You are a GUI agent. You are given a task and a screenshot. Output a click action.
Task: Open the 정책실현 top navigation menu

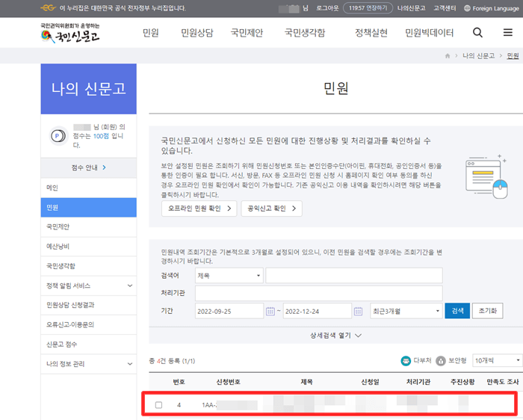[x=371, y=33]
